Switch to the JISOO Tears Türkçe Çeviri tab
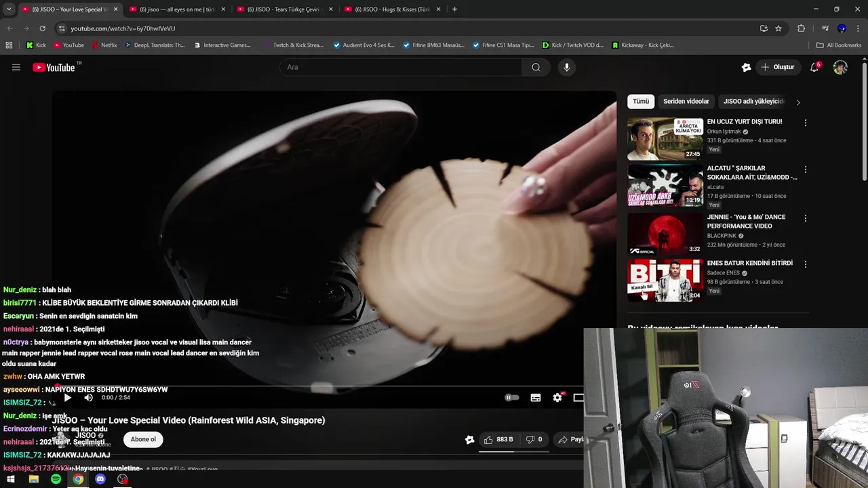 click(x=285, y=9)
